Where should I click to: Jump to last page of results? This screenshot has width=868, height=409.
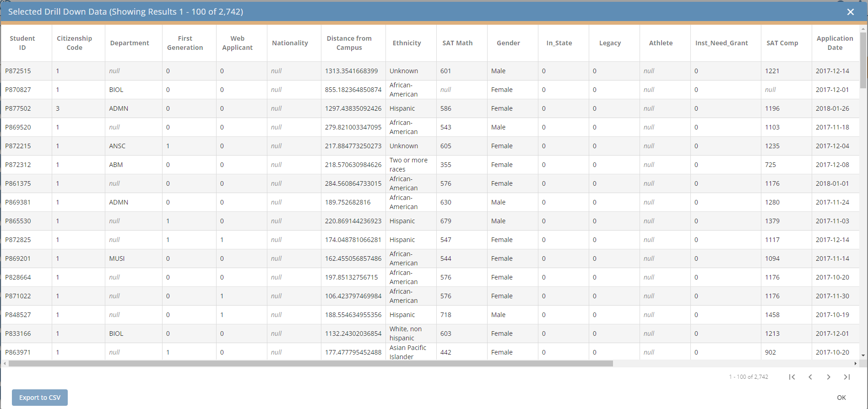point(847,377)
